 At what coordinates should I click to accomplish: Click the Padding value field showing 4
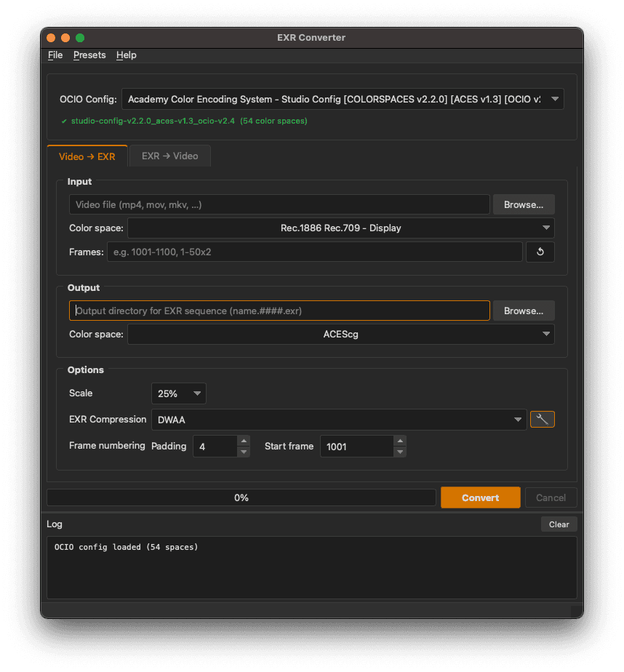[x=215, y=447]
